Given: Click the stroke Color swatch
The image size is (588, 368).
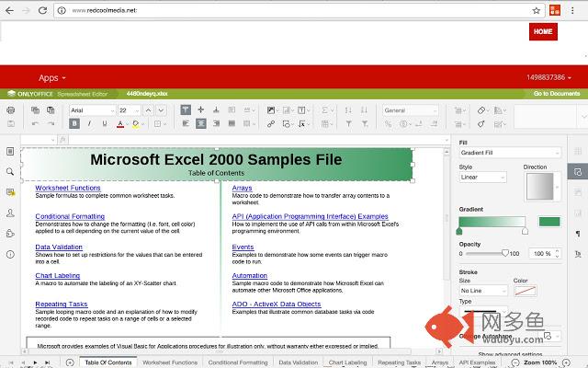Looking at the screenshot, I should (x=526, y=291).
